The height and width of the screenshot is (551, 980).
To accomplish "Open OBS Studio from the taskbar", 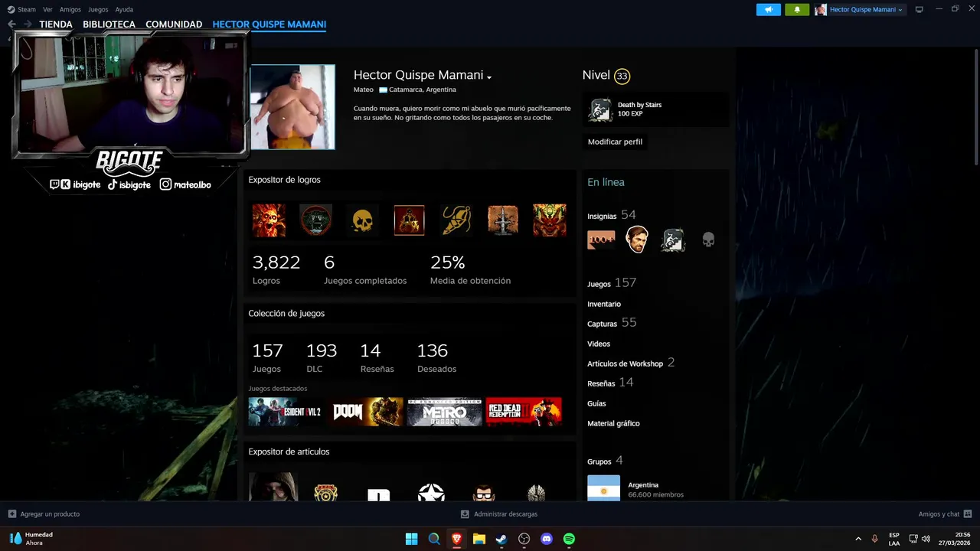I will tap(524, 539).
